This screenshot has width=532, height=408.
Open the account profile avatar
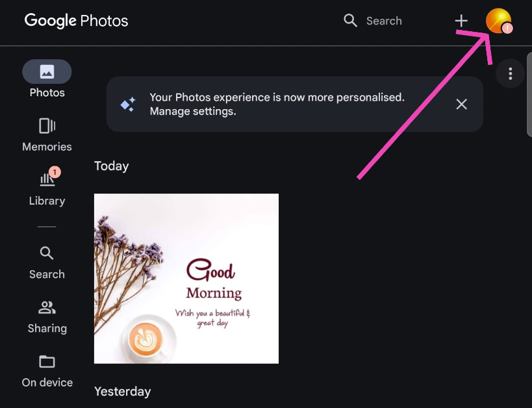click(x=498, y=21)
